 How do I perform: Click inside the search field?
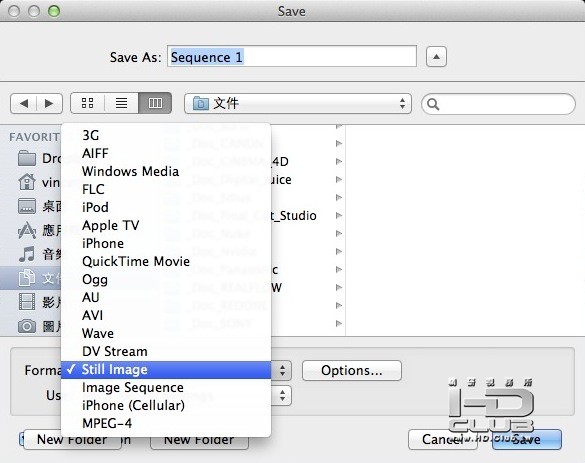(498, 104)
